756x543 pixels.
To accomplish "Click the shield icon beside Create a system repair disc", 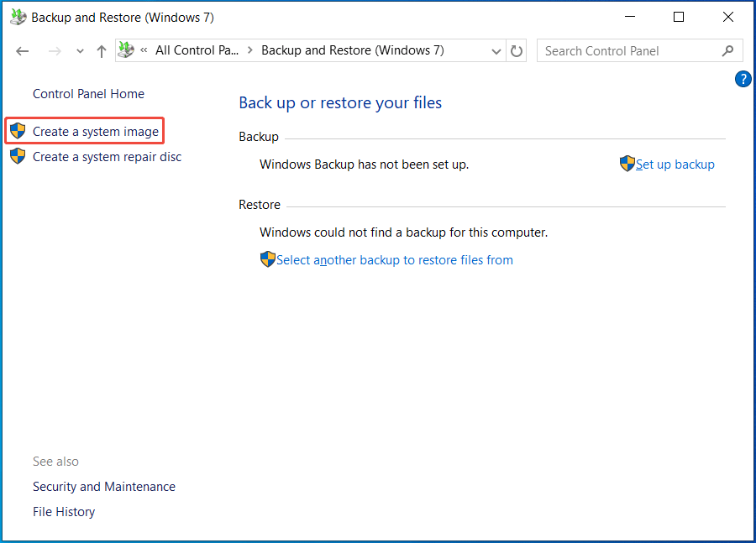I will (x=17, y=156).
